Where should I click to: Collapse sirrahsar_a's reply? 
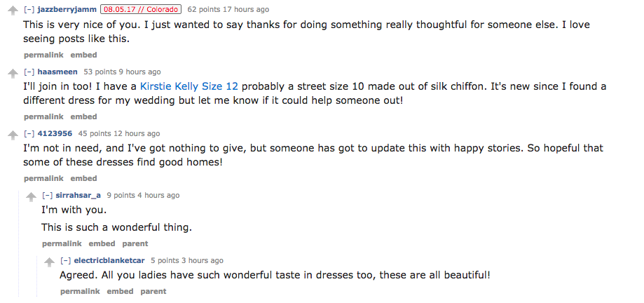(48, 195)
